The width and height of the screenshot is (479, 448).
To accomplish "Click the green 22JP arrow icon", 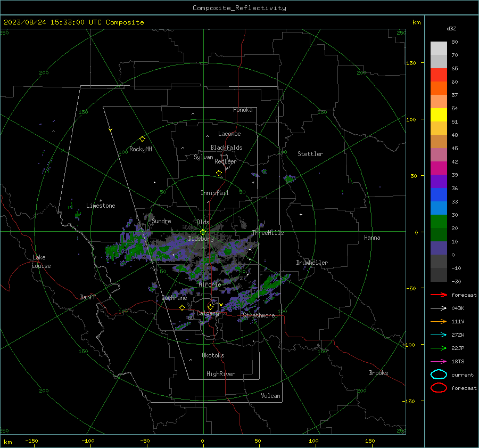I will coord(439,348).
